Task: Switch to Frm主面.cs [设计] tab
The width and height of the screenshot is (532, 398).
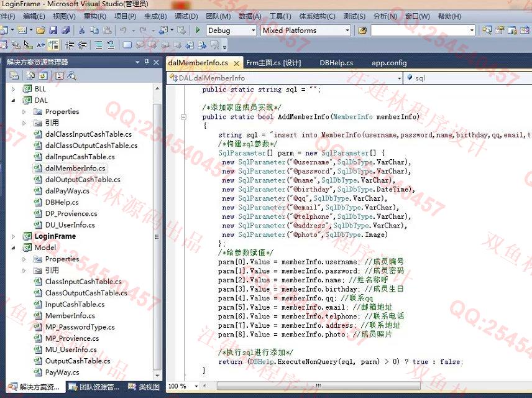Action: [273, 63]
